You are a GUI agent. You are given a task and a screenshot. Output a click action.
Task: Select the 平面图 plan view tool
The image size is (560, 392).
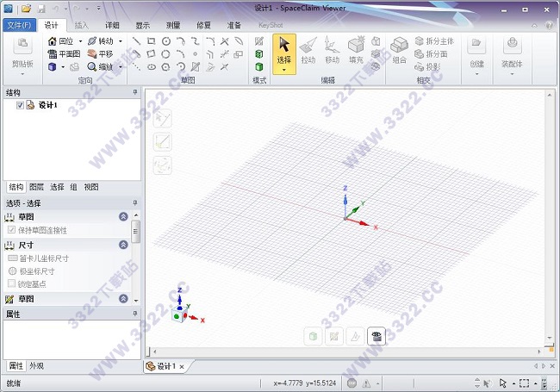64,54
